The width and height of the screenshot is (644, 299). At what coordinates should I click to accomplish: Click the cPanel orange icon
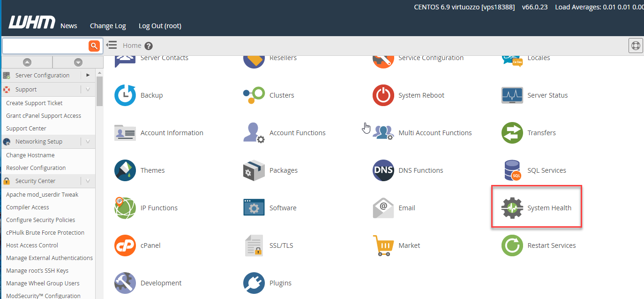(x=125, y=245)
